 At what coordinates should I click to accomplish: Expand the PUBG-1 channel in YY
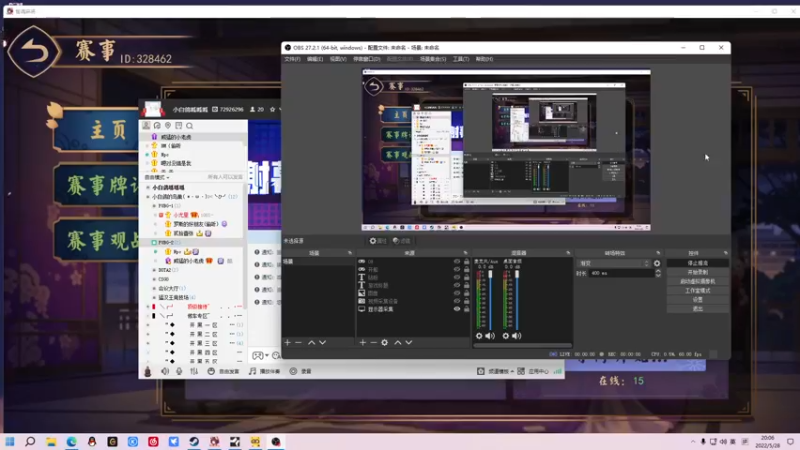[155, 206]
